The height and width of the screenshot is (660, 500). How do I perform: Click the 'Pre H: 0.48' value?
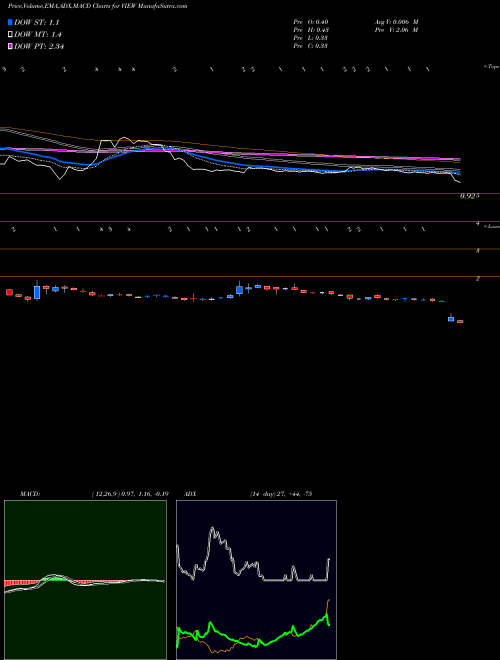coord(311,30)
